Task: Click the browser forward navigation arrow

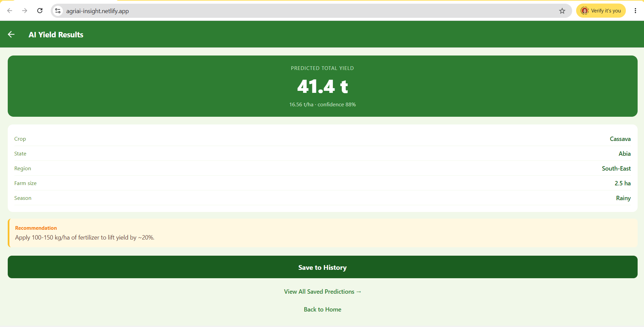Action: [x=25, y=11]
